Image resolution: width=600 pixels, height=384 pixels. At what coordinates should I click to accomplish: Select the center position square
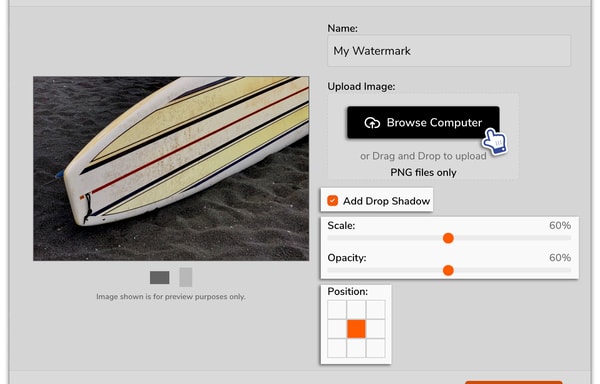click(x=356, y=329)
